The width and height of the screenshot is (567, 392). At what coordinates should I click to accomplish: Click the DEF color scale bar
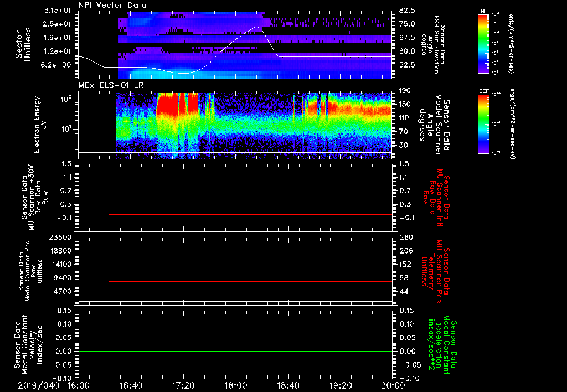(x=483, y=124)
